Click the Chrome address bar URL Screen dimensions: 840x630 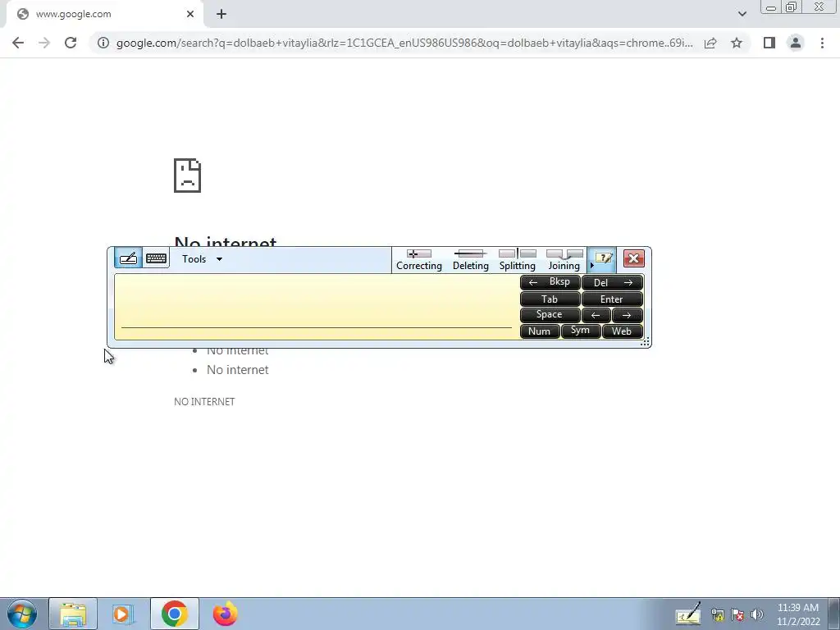(404, 43)
